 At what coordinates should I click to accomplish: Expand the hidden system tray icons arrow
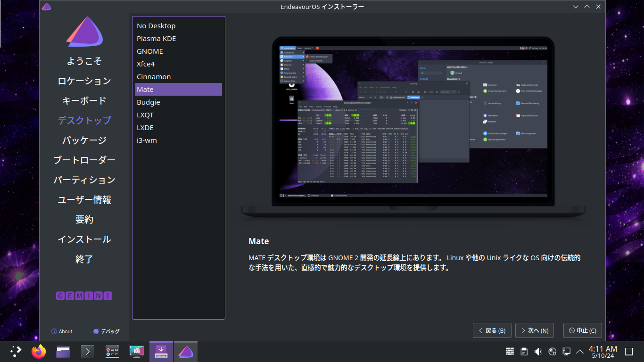tap(580, 351)
